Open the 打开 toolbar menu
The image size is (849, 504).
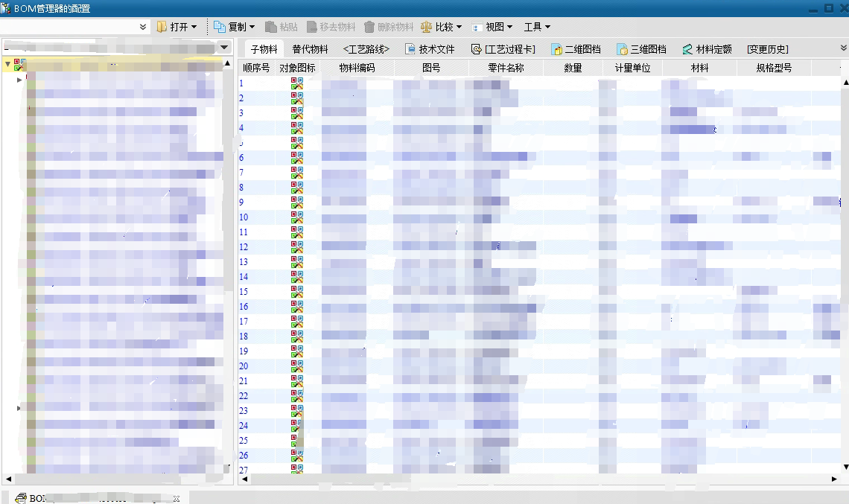pos(177,27)
